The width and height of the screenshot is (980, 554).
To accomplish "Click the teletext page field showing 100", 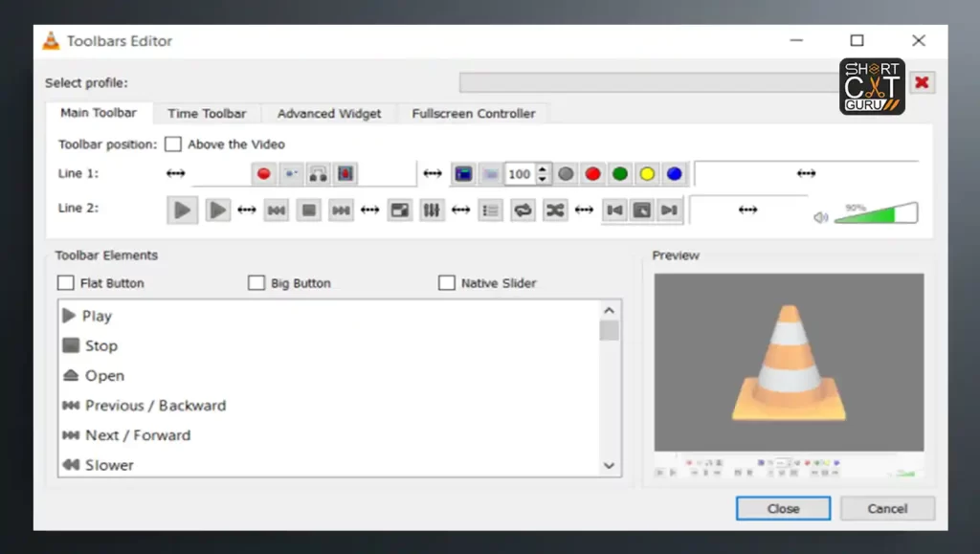I will (520, 174).
